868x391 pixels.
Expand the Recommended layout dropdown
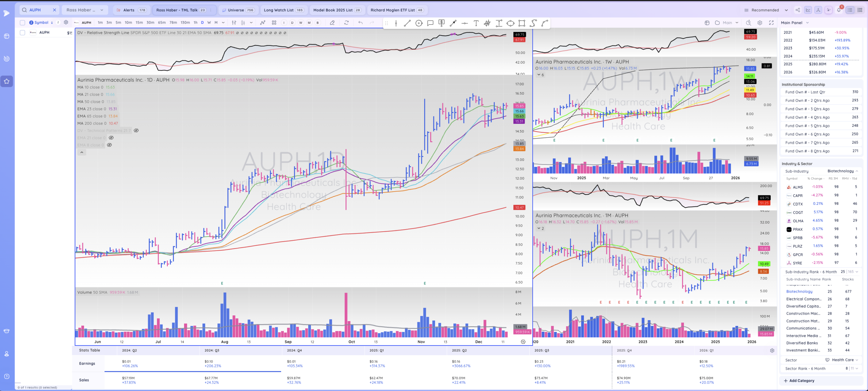(x=786, y=10)
